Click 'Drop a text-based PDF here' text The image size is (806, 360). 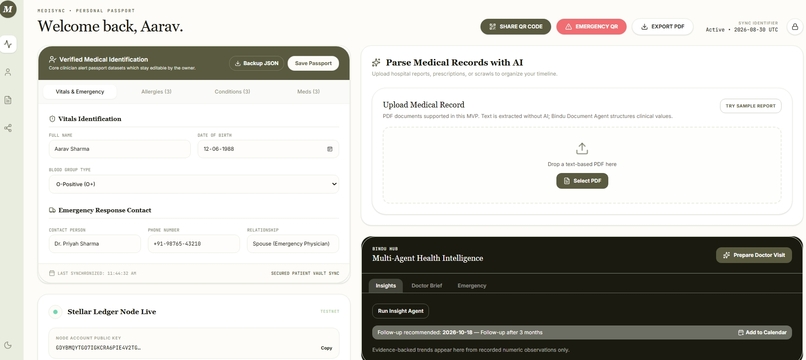point(582,165)
